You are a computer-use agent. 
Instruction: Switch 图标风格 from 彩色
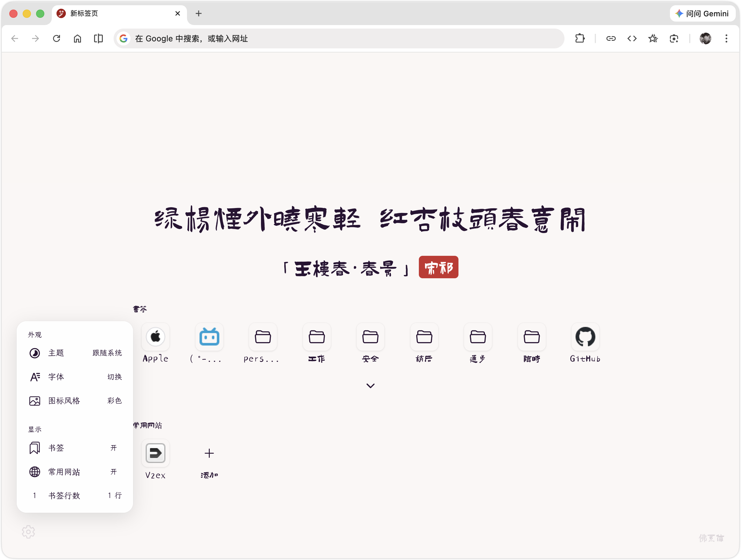tap(114, 401)
